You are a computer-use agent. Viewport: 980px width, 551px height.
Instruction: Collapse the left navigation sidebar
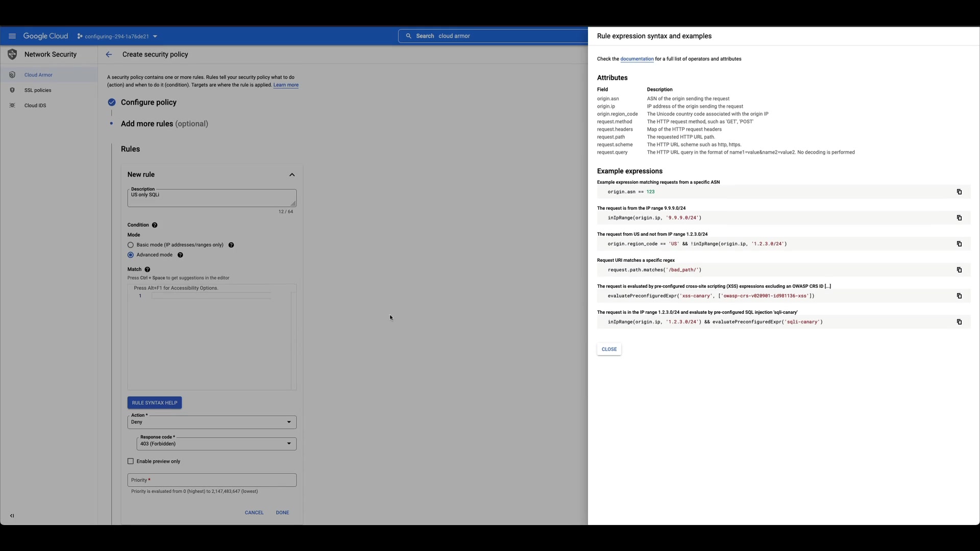click(x=12, y=516)
